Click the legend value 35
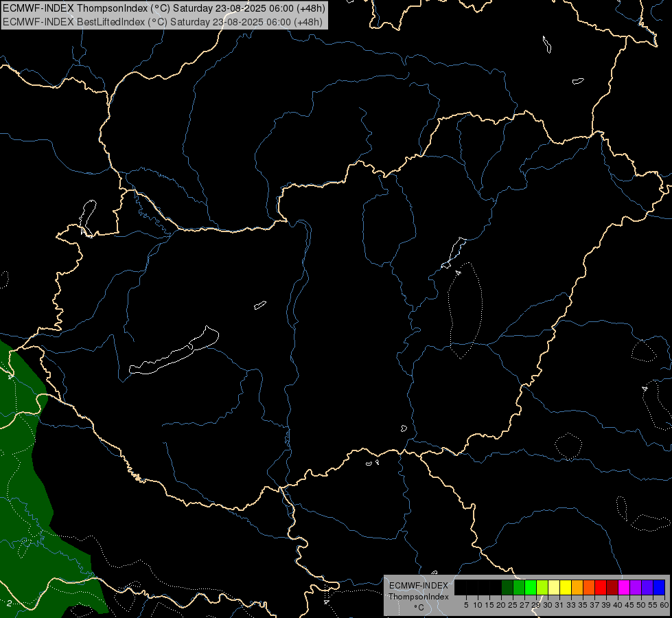Viewport: 672px width, 618px height. tap(583, 605)
